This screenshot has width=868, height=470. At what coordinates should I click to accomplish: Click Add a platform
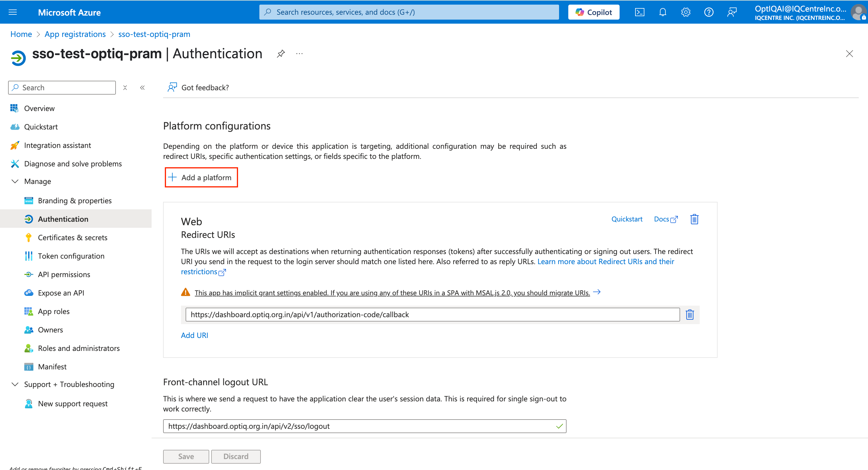click(x=201, y=177)
